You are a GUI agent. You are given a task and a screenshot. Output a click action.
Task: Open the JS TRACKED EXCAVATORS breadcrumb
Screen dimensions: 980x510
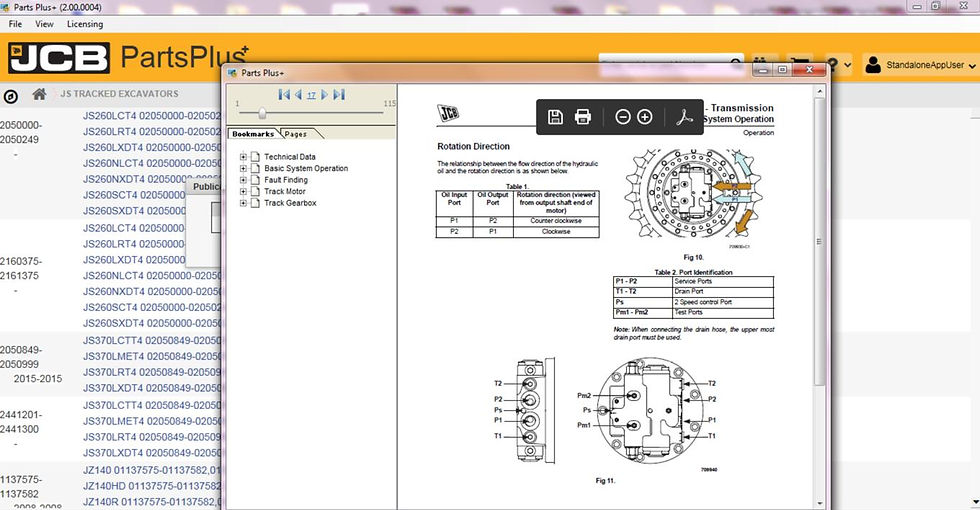(x=119, y=94)
